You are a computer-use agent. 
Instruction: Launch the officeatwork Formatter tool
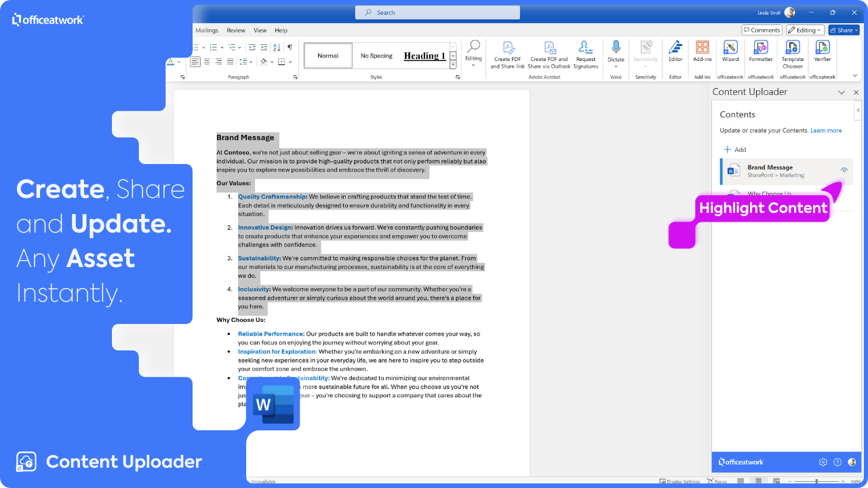tap(761, 51)
